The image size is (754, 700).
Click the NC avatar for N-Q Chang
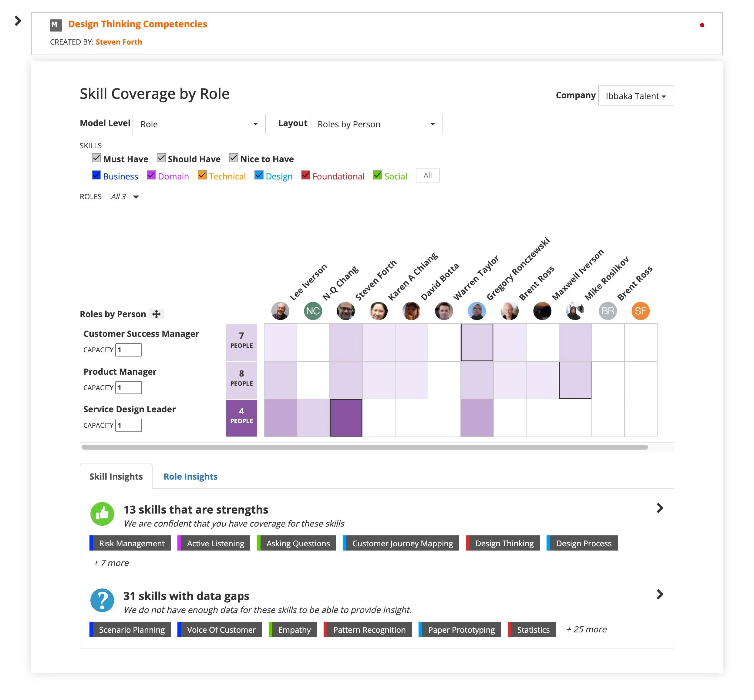(313, 311)
